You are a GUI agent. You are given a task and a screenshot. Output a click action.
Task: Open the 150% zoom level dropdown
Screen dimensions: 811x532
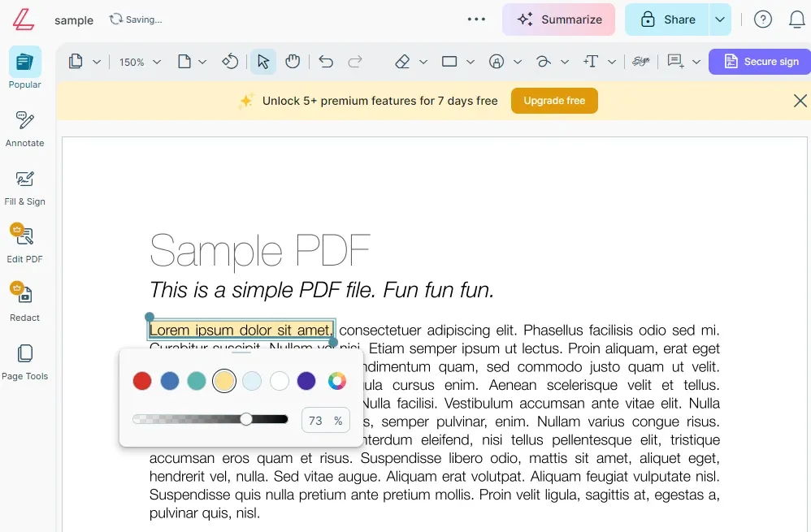point(138,61)
